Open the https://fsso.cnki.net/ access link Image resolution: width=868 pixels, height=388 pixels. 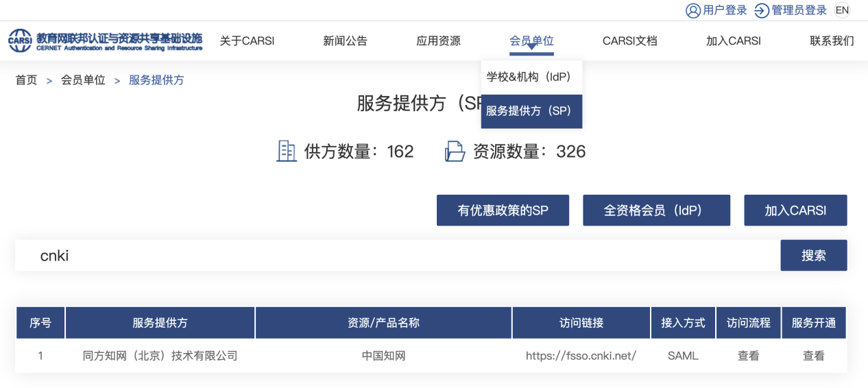point(581,356)
